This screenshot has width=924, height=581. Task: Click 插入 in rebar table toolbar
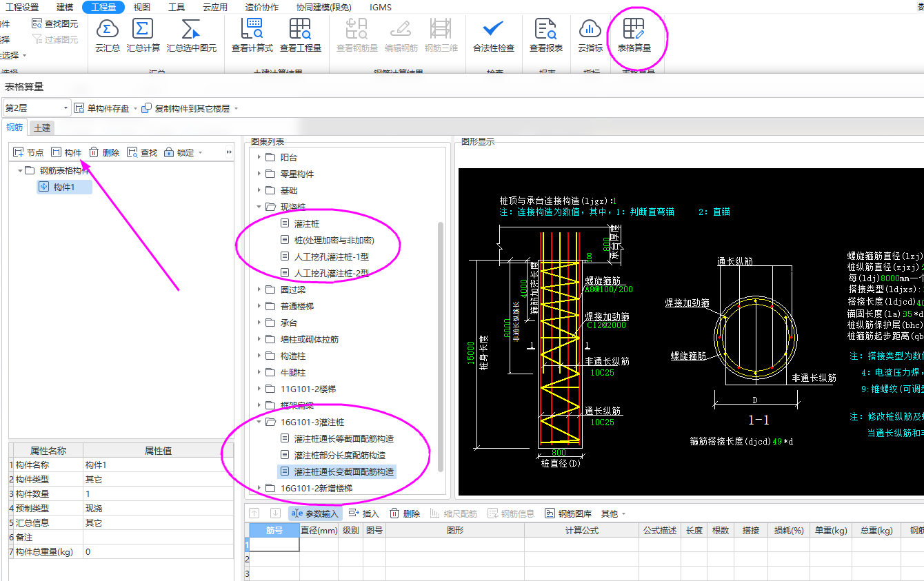click(364, 513)
